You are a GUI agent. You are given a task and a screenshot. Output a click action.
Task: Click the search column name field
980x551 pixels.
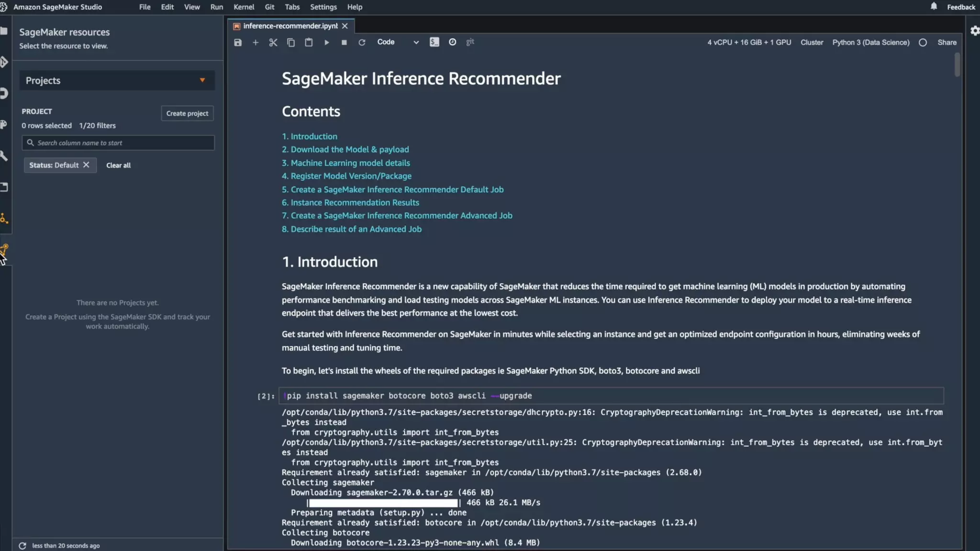[x=118, y=143]
